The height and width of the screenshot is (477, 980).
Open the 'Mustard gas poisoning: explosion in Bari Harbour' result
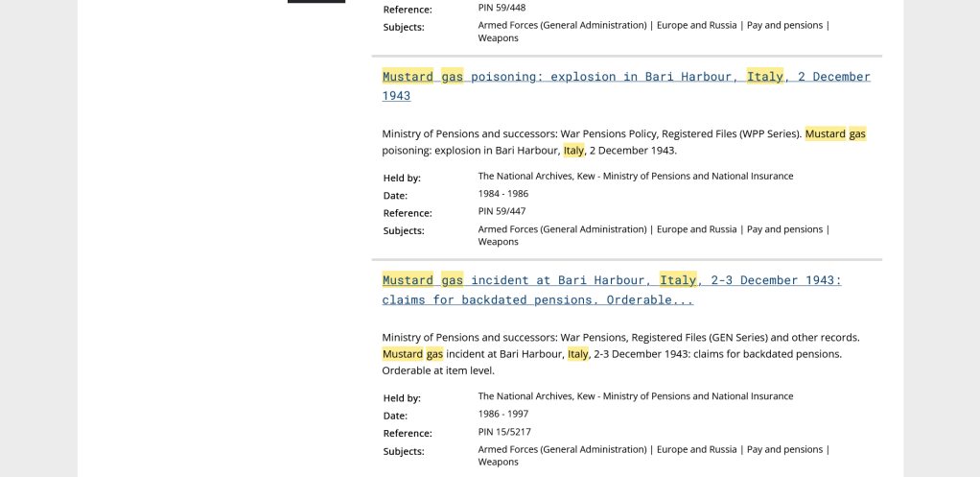[x=625, y=77]
